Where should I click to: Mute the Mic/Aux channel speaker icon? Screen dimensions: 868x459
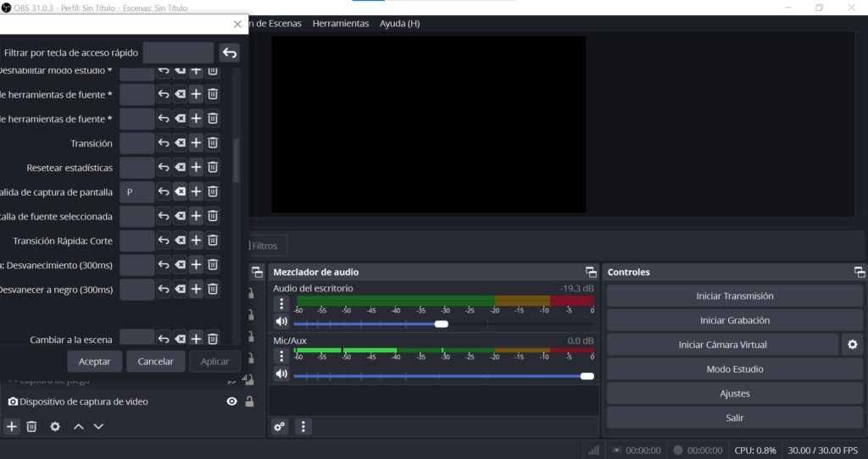coord(281,374)
